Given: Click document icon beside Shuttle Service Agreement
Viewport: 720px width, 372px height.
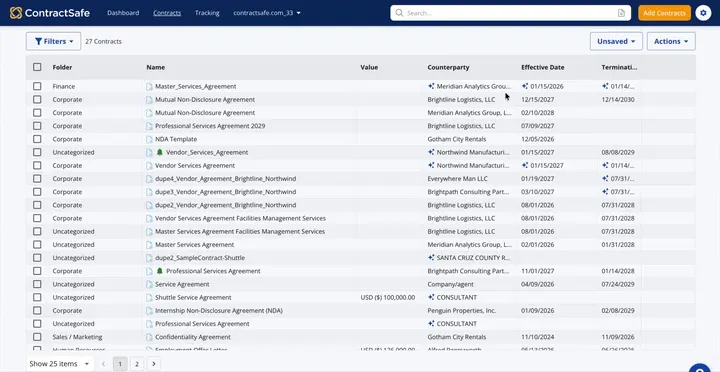Looking at the screenshot, I should coord(149,298).
